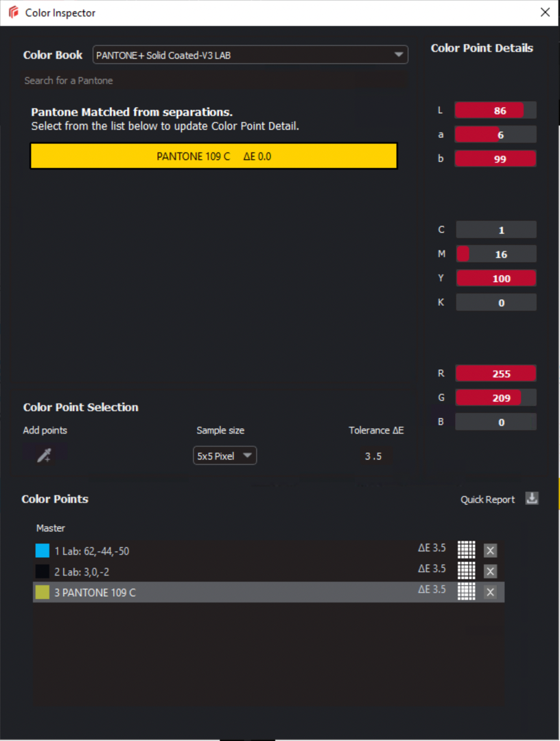Select the Add points eyedropper tool
This screenshot has height=741, width=560.
coord(44,454)
